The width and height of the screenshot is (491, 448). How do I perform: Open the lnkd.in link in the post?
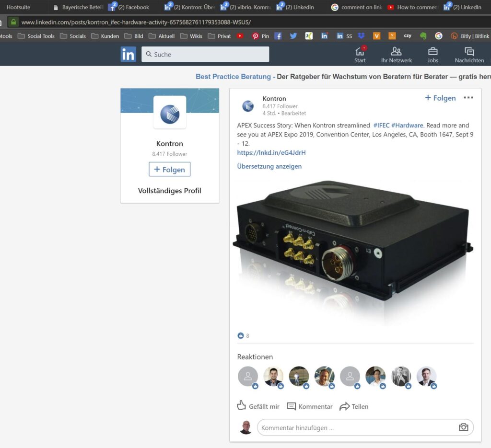point(271,153)
